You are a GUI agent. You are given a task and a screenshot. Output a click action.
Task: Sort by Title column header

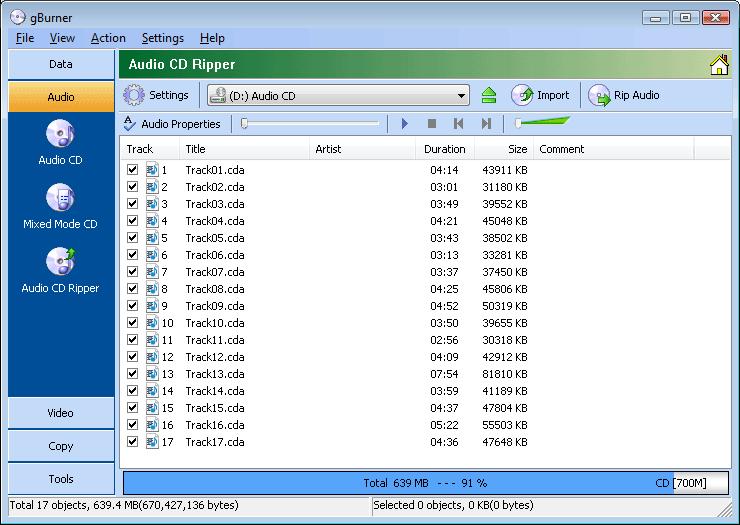click(x=244, y=149)
